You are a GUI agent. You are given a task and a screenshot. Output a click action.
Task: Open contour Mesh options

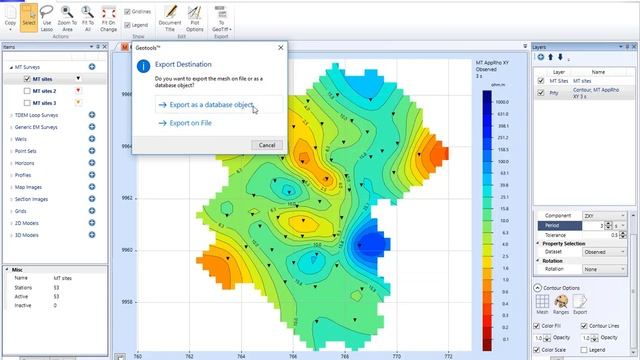click(542, 304)
